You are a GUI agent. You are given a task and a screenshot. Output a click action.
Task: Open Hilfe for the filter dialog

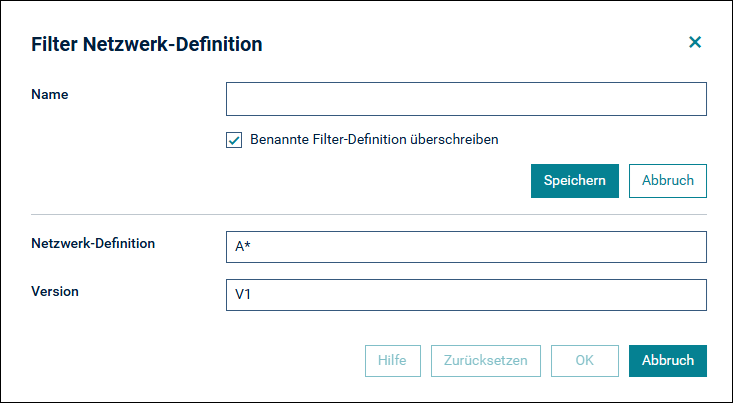(x=393, y=361)
